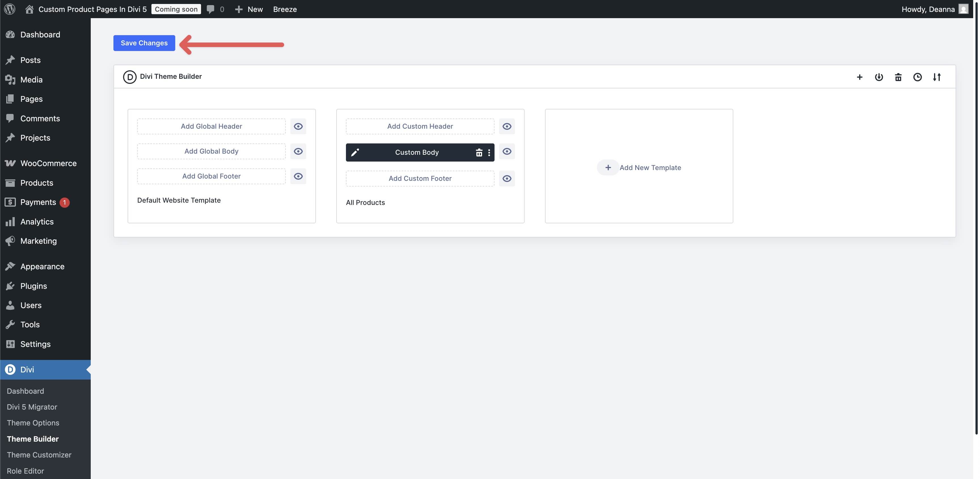Toggle the Custom Body eye icon
The width and height of the screenshot is (980, 479).
507,151
